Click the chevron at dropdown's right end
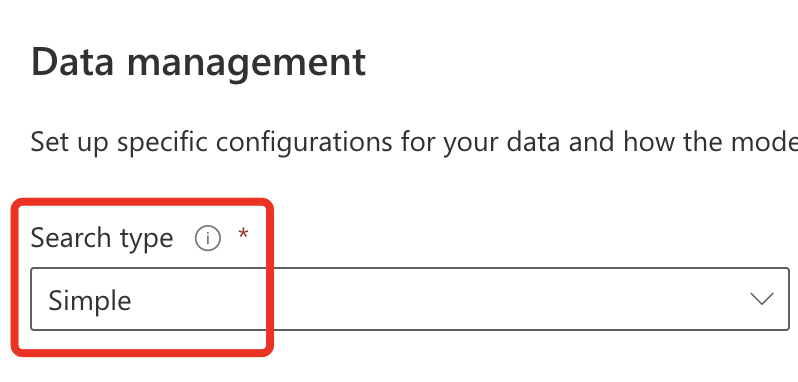Image resolution: width=798 pixels, height=382 pixels. click(762, 299)
